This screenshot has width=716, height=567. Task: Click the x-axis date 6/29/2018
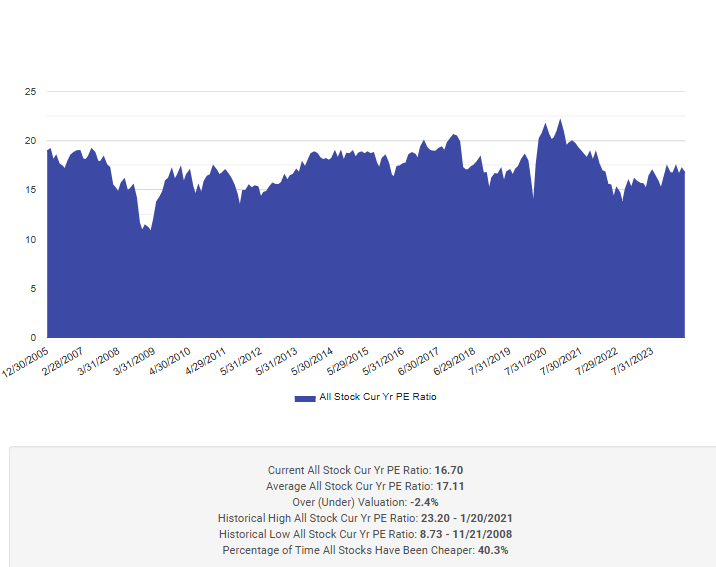point(454,361)
